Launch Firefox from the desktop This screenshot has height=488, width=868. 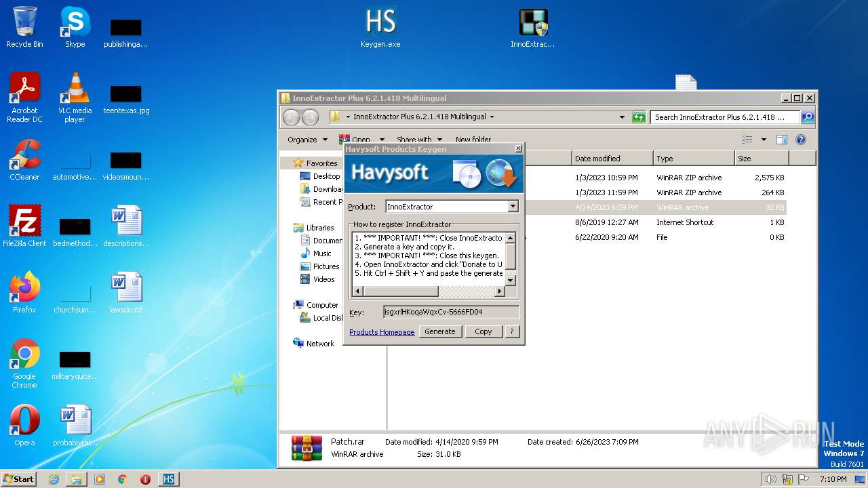click(x=24, y=293)
